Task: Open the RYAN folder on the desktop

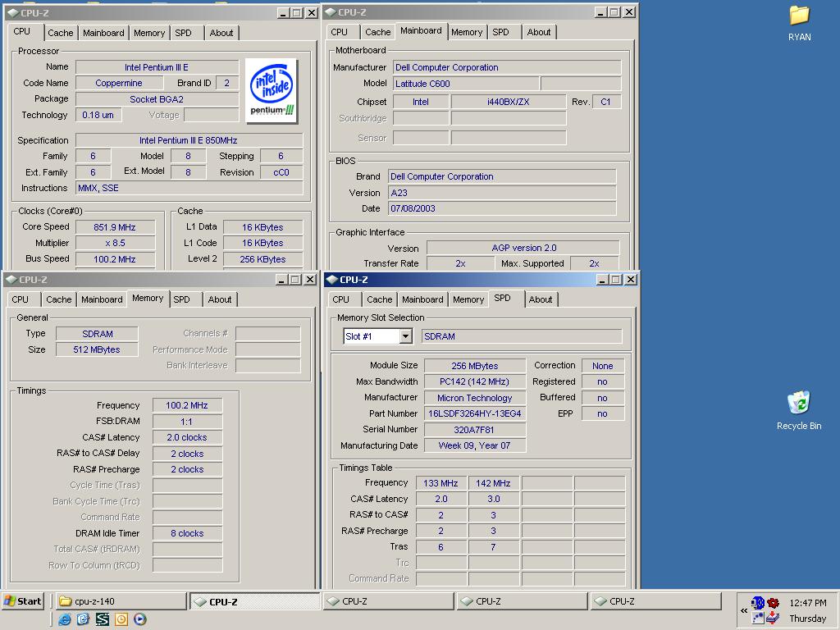Action: tap(799, 23)
